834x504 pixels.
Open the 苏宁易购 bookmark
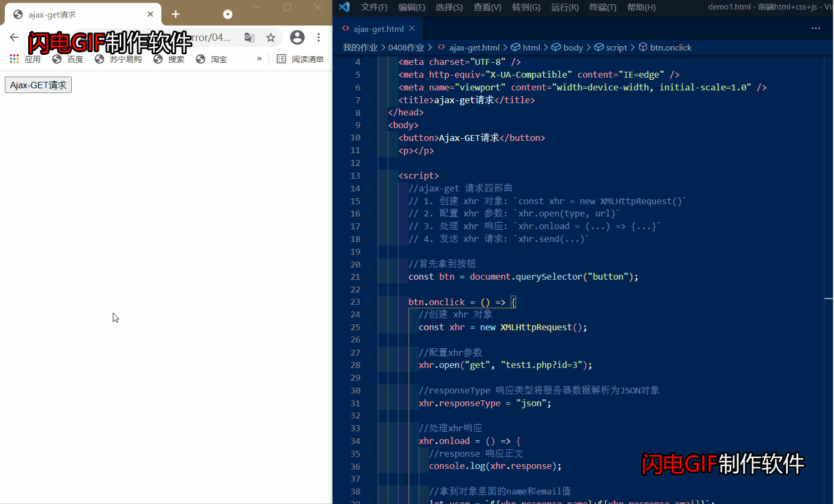(118, 59)
